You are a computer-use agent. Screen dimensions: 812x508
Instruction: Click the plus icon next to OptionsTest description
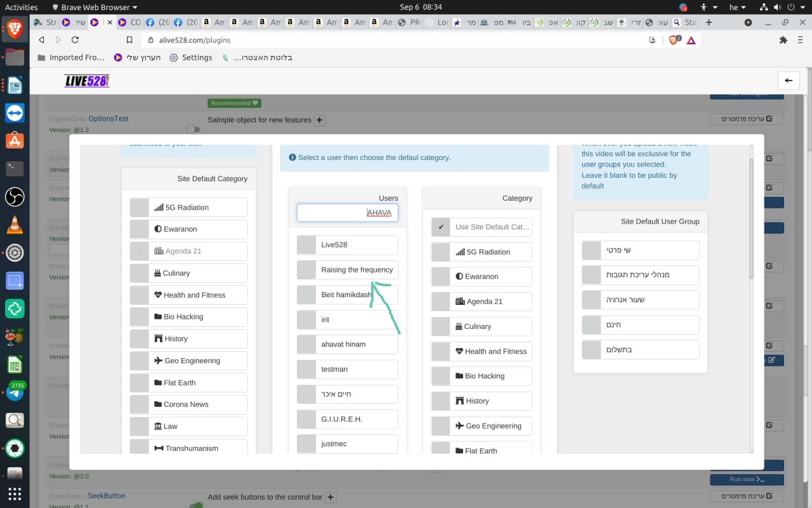[x=320, y=120]
